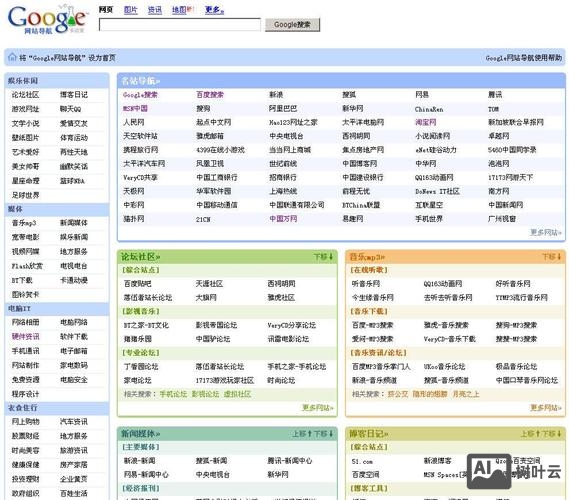Viewport: 569px width, 500px height.
Task: Open 宽带电影 sidebar link
Action: tap(25, 237)
